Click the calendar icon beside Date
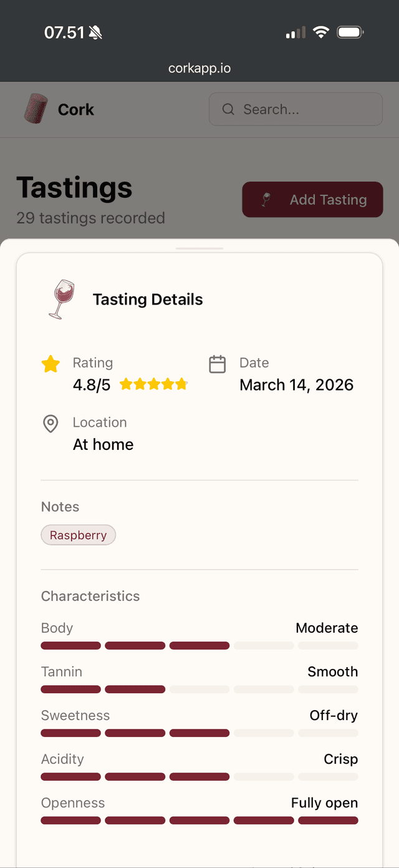The image size is (399, 868). 217,363
